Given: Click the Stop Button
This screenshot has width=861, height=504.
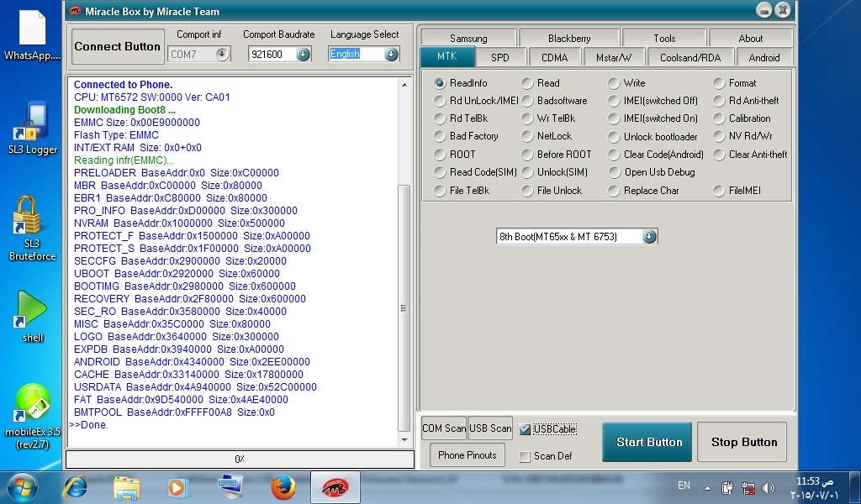Looking at the screenshot, I should (x=742, y=442).
